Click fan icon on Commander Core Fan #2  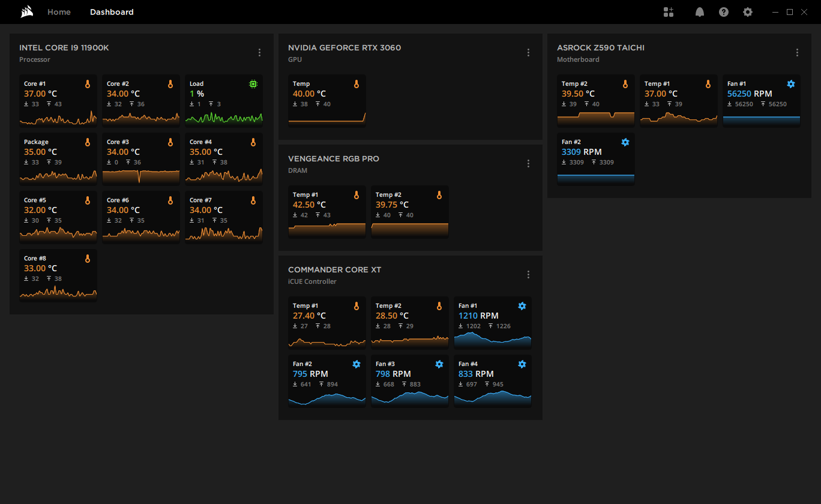click(356, 364)
